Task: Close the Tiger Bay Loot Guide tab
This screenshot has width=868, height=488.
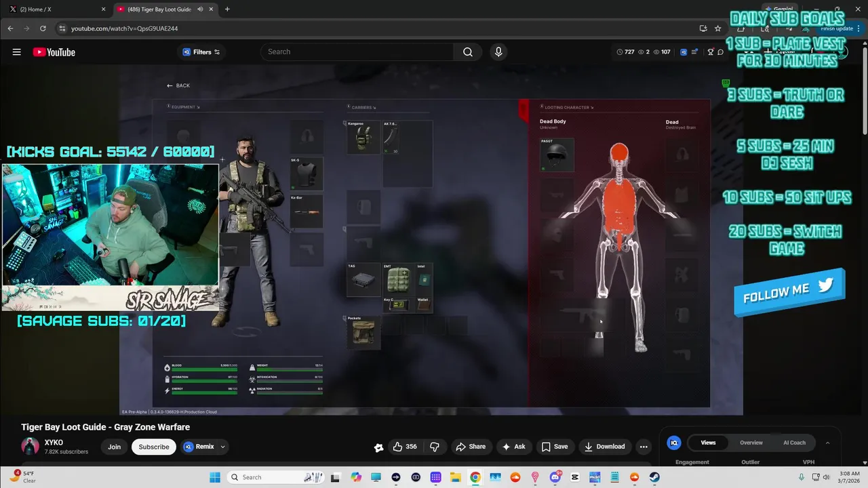Action: (211, 9)
